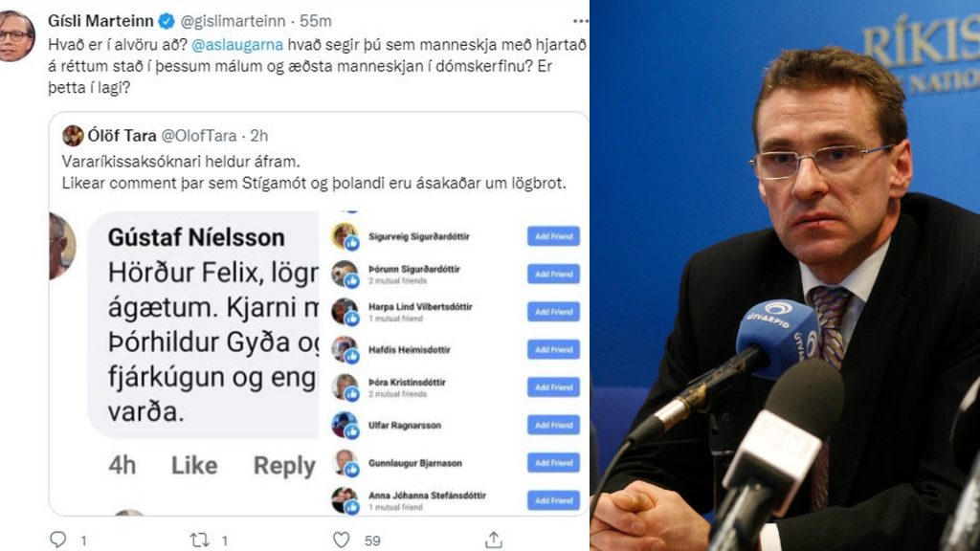Share tweet using the share icon
Image resolution: width=980 pixels, height=551 pixels.
(494, 540)
